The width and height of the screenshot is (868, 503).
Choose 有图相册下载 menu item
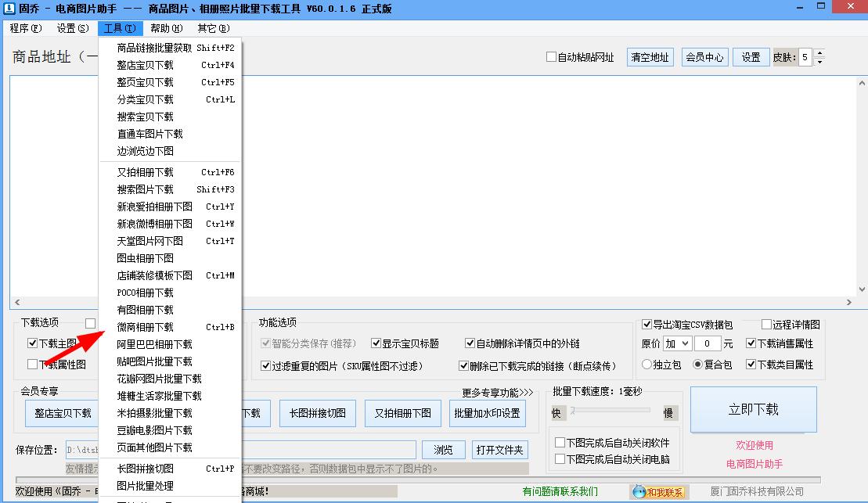coord(170,310)
